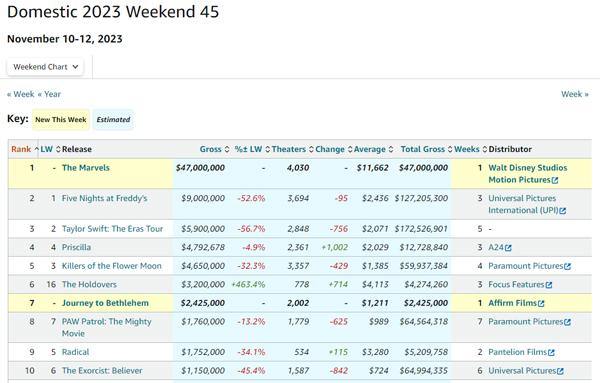Sort table by Gross column
The width and height of the screenshot is (600, 383).
point(214,149)
